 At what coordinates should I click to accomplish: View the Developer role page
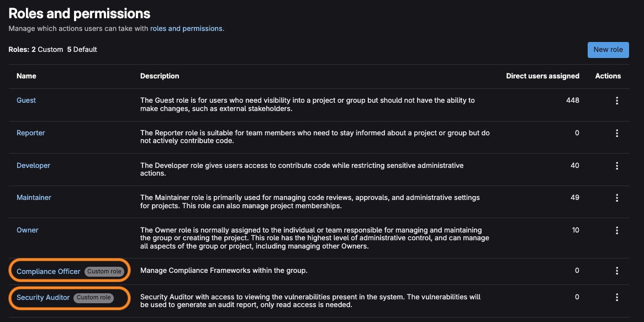pyautogui.click(x=33, y=165)
